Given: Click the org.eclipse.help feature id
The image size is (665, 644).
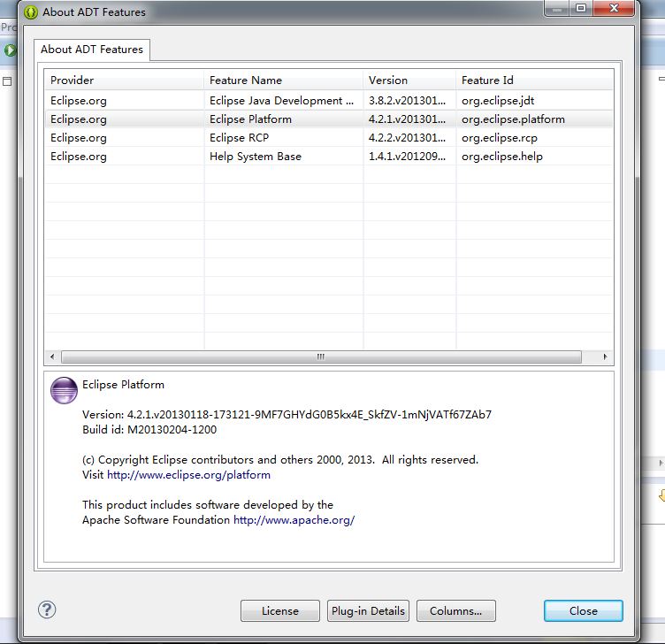Looking at the screenshot, I should (x=502, y=157).
